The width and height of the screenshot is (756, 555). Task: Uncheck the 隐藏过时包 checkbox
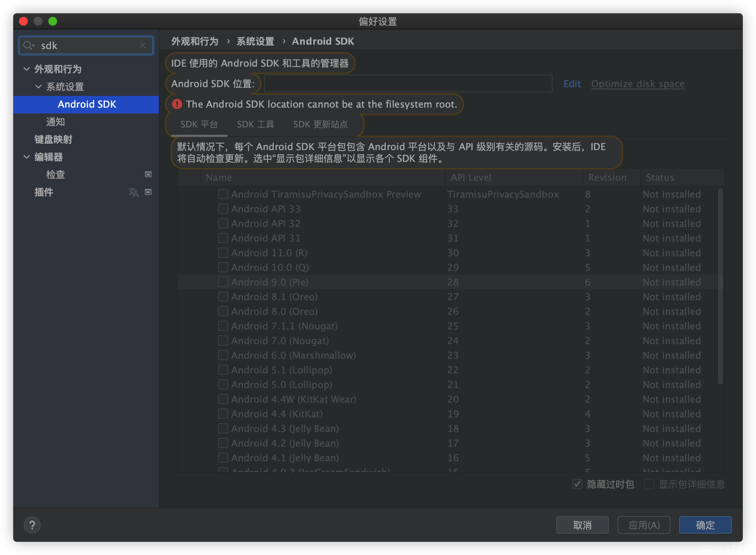click(577, 484)
